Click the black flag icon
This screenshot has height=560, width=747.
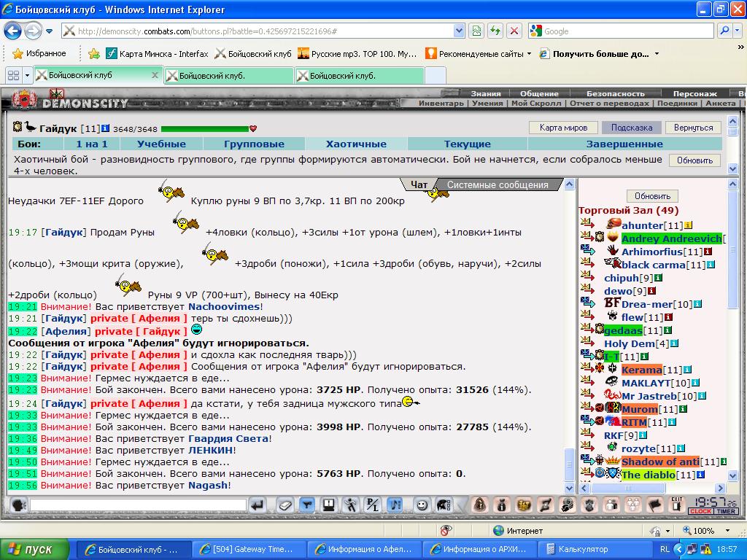click(x=656, y=505)
